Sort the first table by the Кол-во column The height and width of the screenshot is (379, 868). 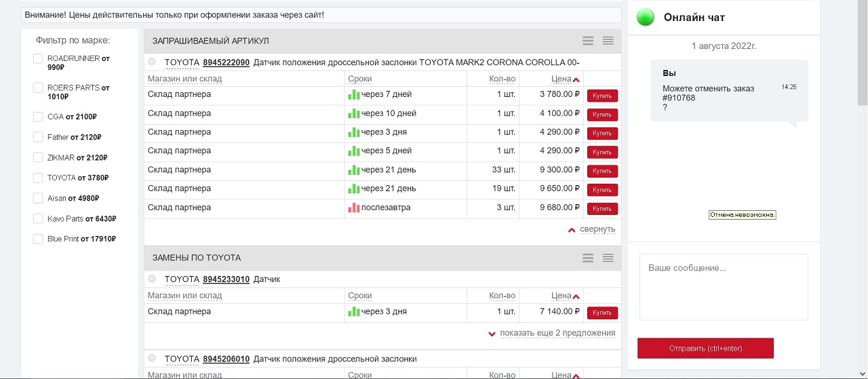pyautogui.click(x=502, y=79)
